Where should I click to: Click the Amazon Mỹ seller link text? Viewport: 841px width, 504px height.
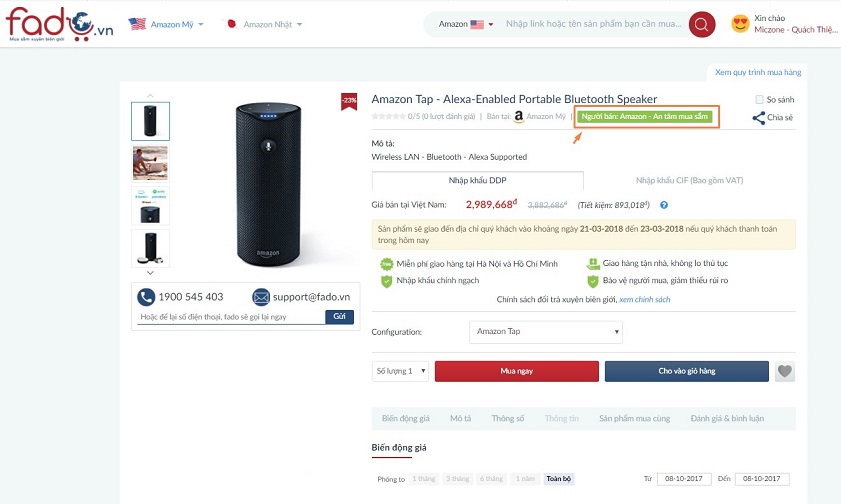(545, 116)
